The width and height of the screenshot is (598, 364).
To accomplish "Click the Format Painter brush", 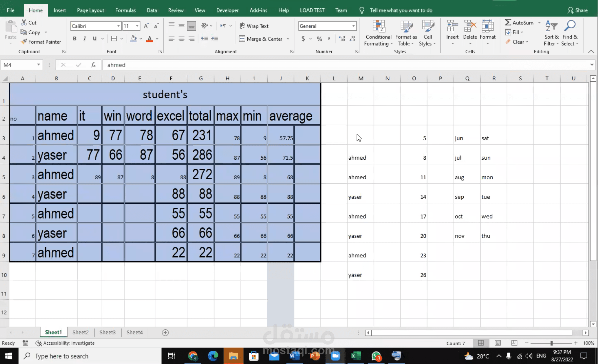I will tap(24, 42).
